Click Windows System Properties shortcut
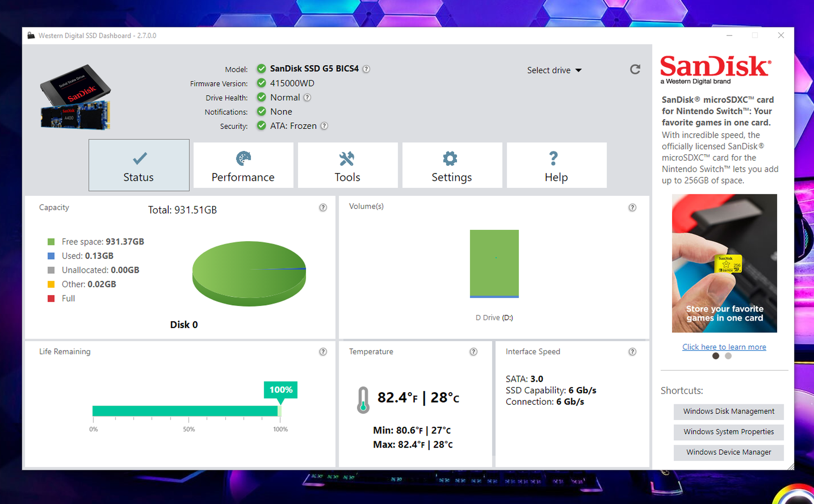 tap(728, 432)
